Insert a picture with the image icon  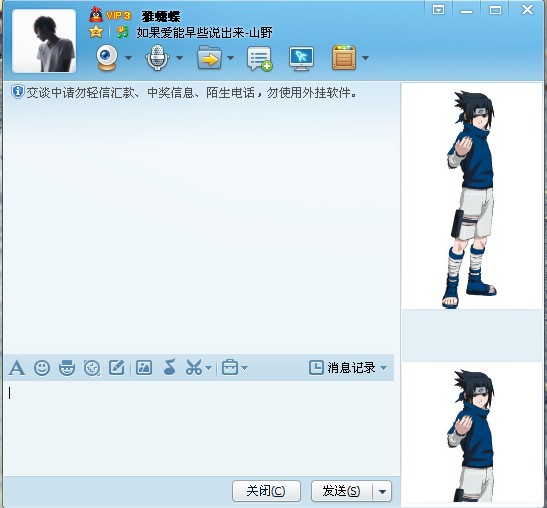click(144, 367)
